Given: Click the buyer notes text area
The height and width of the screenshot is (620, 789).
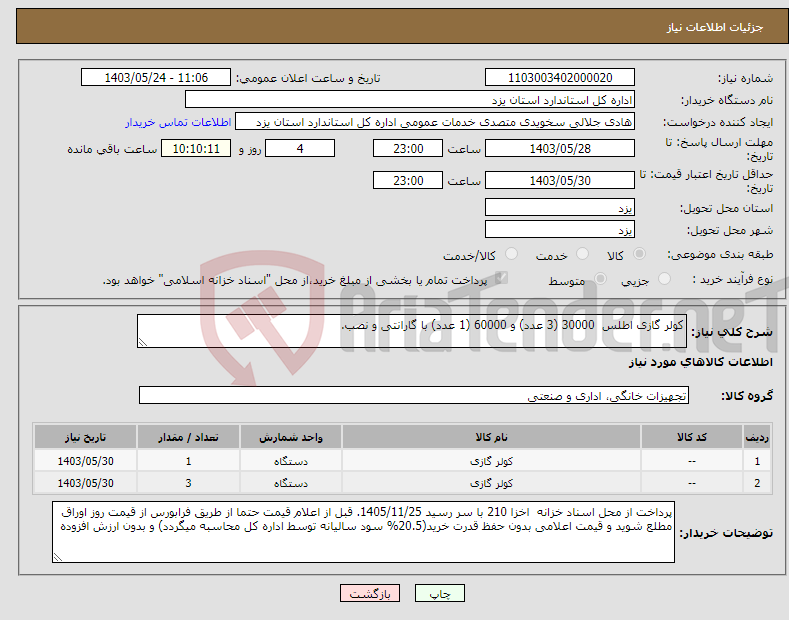Looking at the screenshot, I should tap(363, 532).
